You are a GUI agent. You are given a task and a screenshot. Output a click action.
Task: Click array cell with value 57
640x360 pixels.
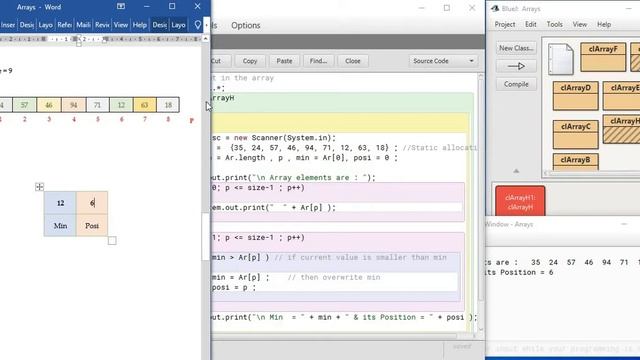pos(24,105)
